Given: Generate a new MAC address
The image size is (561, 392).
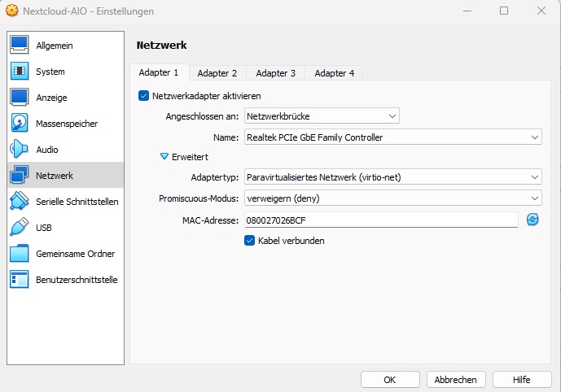Looking at the screenshot, I should [x=533, y=220].
